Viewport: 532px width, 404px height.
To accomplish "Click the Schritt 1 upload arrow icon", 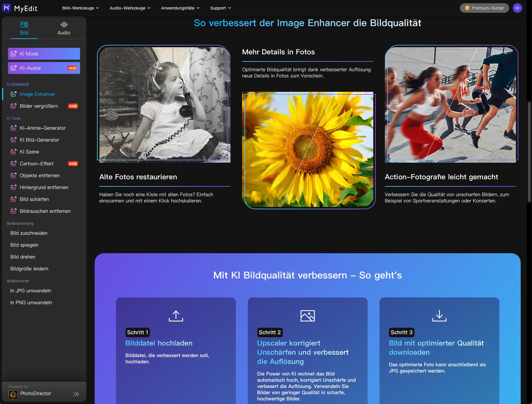I will coord(176,316).
